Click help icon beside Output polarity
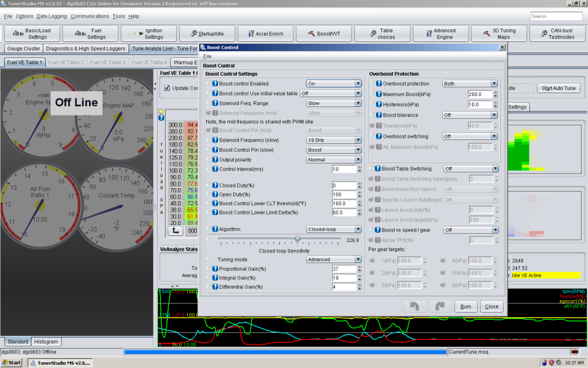Screen dimensions: 588x368 pyautogui.click(x=215, y=160)
